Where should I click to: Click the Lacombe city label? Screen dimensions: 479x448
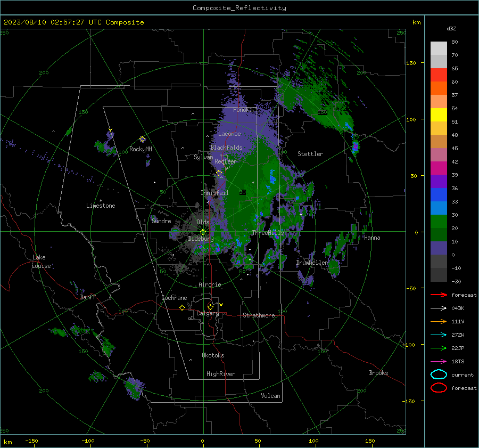[229, 134]
